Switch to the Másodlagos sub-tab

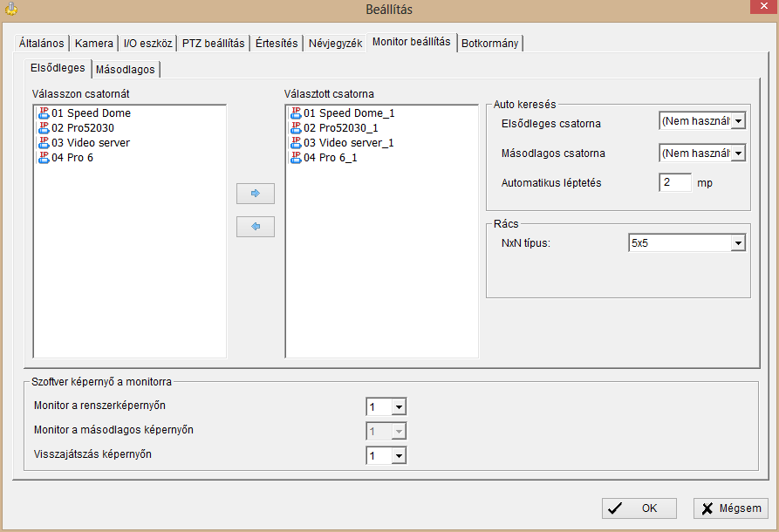(126, 70)
